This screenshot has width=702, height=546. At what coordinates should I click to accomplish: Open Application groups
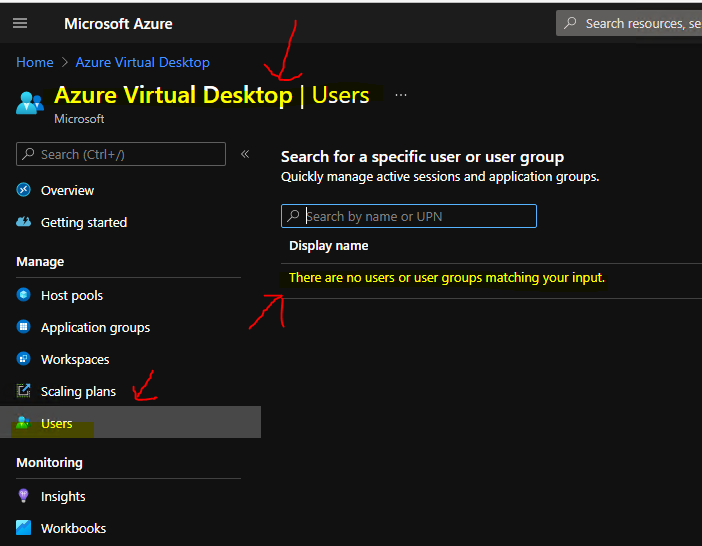(x=95, y=328)
